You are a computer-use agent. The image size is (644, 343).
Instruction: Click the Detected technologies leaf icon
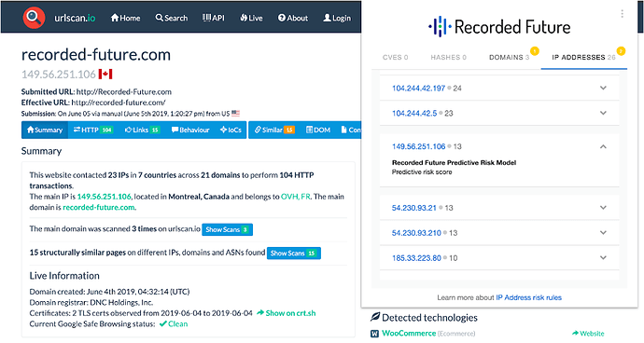(x=375, y=317)
